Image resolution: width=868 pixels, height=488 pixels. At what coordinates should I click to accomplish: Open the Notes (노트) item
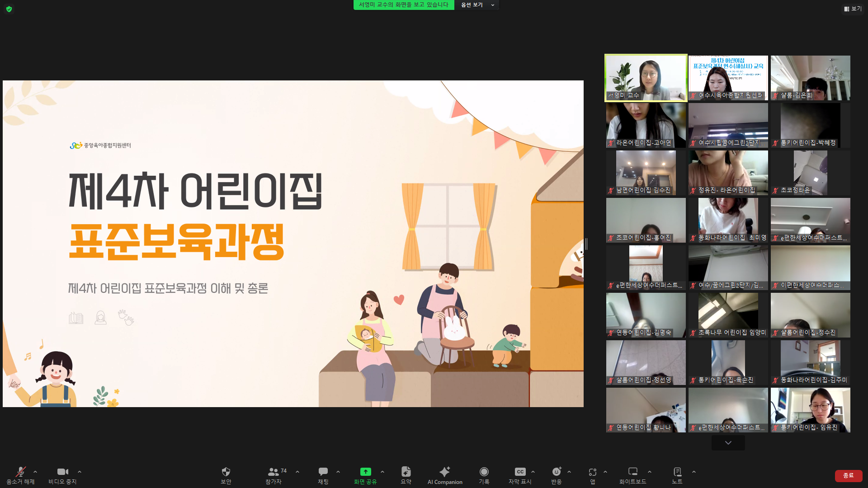pyautogui.click(x=677, y=472)
